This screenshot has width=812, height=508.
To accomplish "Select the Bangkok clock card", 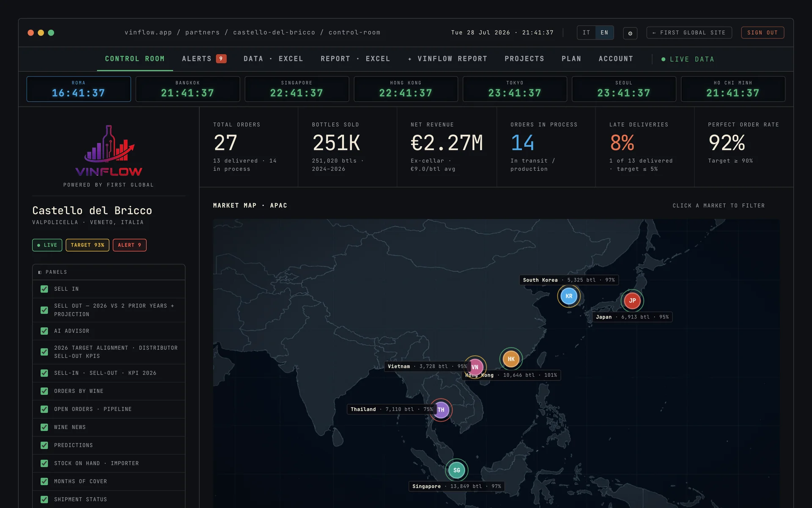I will [188, 89].
